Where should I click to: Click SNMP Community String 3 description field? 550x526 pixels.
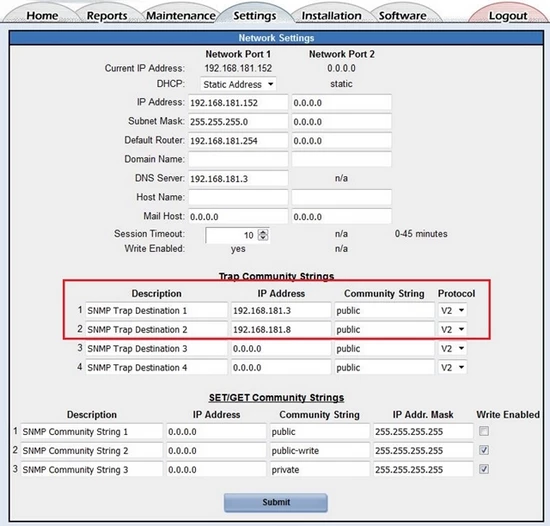(92, 469)
